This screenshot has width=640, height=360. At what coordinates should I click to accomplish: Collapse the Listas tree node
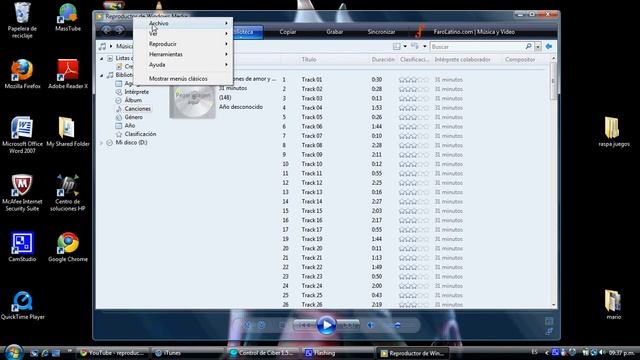click(102, 58)
